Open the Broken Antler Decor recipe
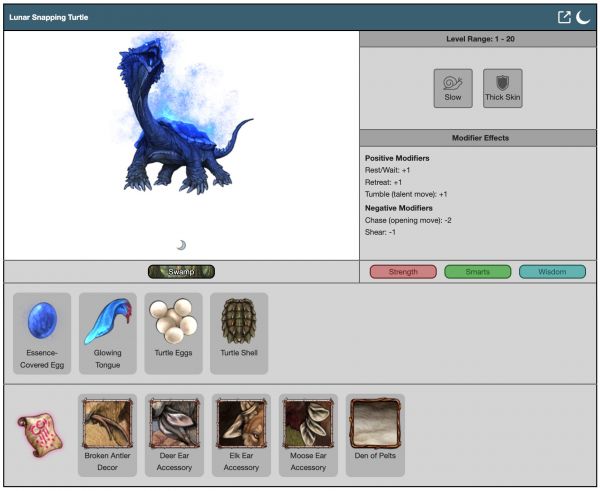Screen dimensions: 600x491 point(108,434)
